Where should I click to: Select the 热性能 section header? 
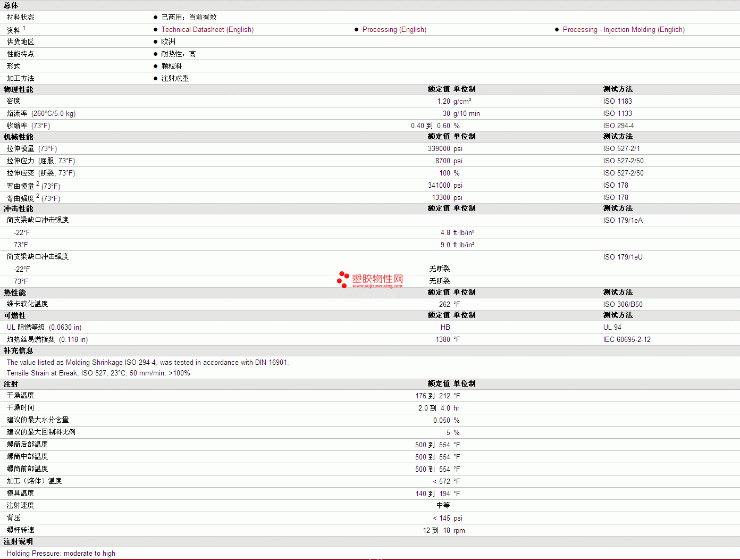click(15, 292)
